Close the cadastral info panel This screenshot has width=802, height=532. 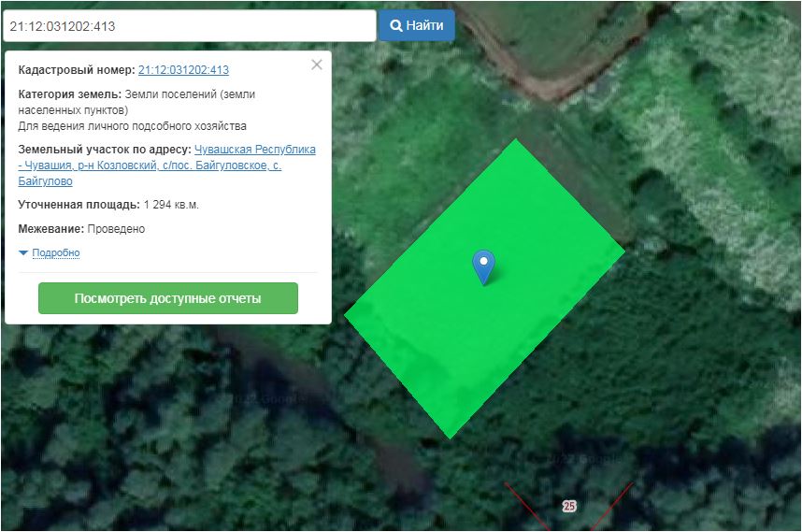pos(317,65)
